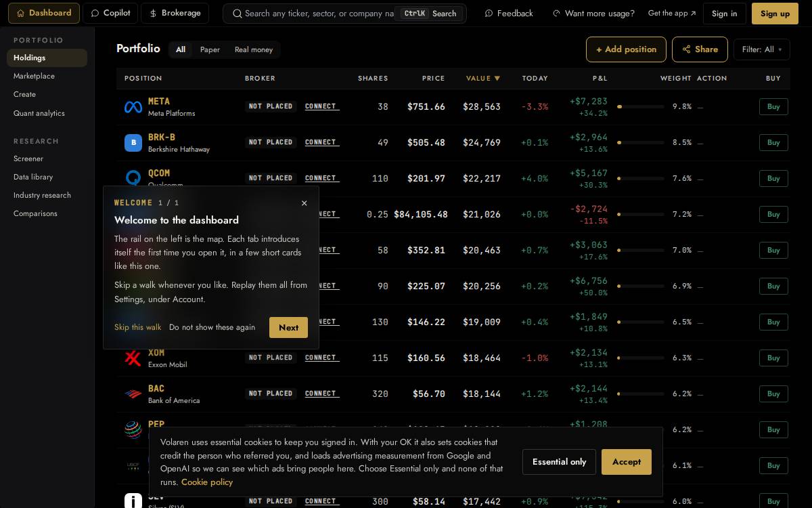812x508 pixels.
Task: Click the Exxon Mobil logo icon
Action: pyautogui.click(x=133, y=358)
